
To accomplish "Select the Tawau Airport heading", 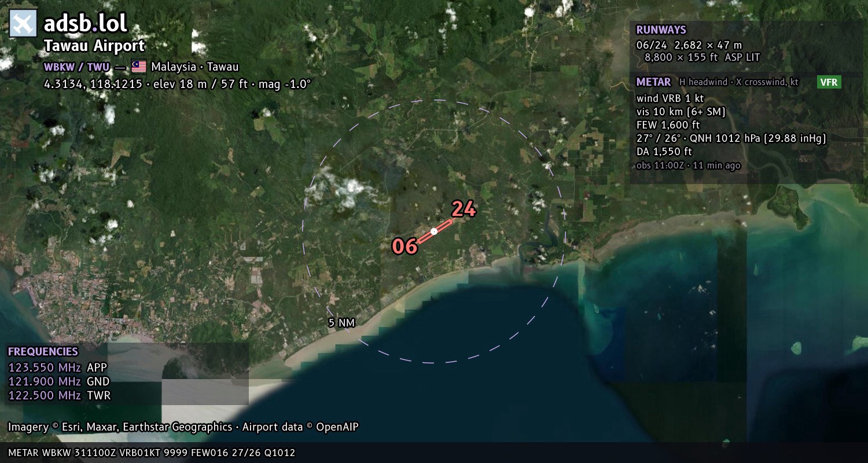I will tap(94, 46).
